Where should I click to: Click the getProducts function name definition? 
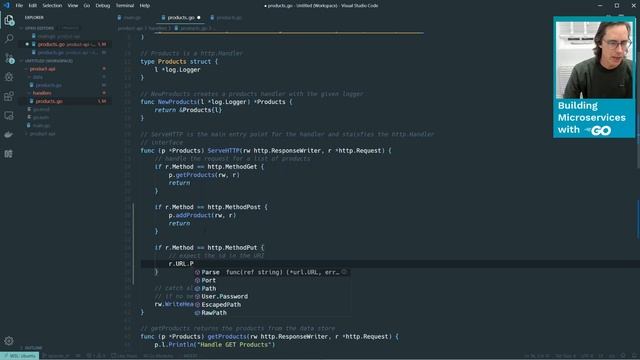click(x=227, y=337)
